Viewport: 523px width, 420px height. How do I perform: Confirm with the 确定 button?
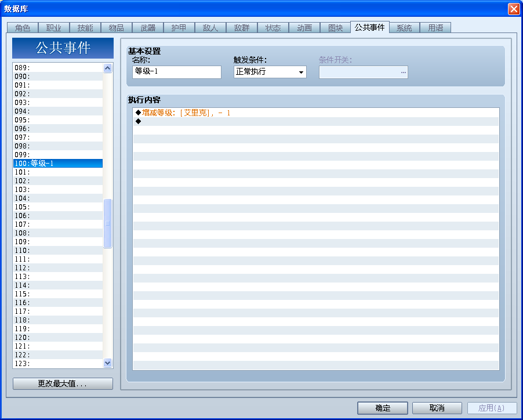pos(383,408)
